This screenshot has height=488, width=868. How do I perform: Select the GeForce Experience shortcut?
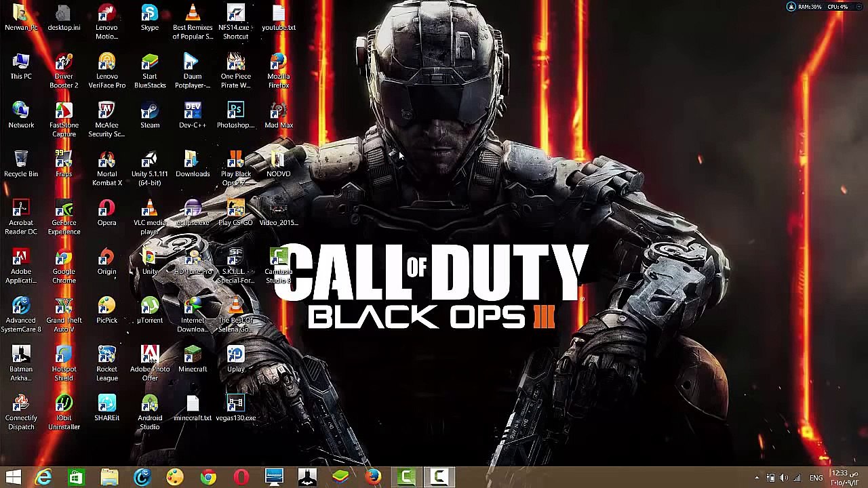[x=64, y=218]
